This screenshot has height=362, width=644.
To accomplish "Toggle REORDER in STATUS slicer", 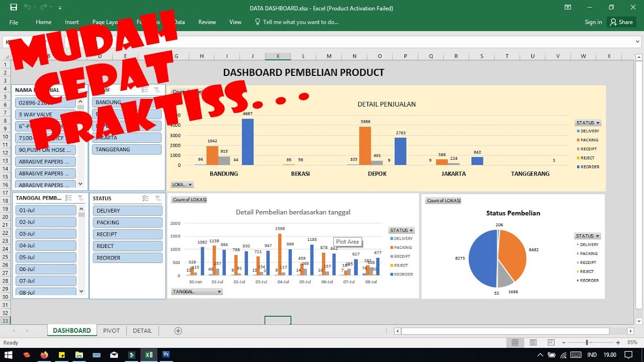I will pyautogui.click(x=127, y=258).
